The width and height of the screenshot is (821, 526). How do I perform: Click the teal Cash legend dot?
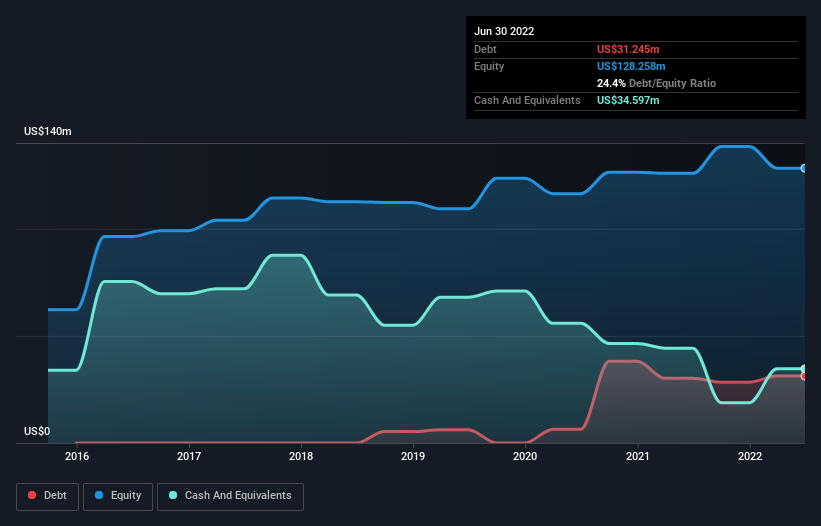pyautogui.click(x=173, y=495)
